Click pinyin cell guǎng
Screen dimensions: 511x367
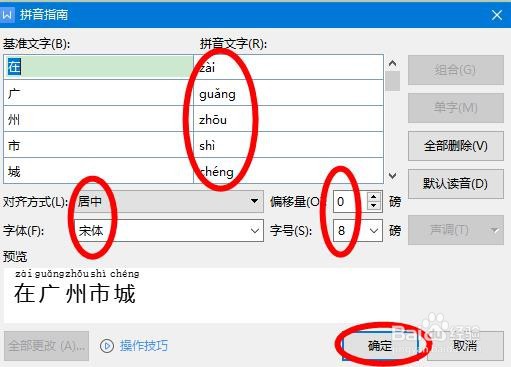click(x=288, y=93)
